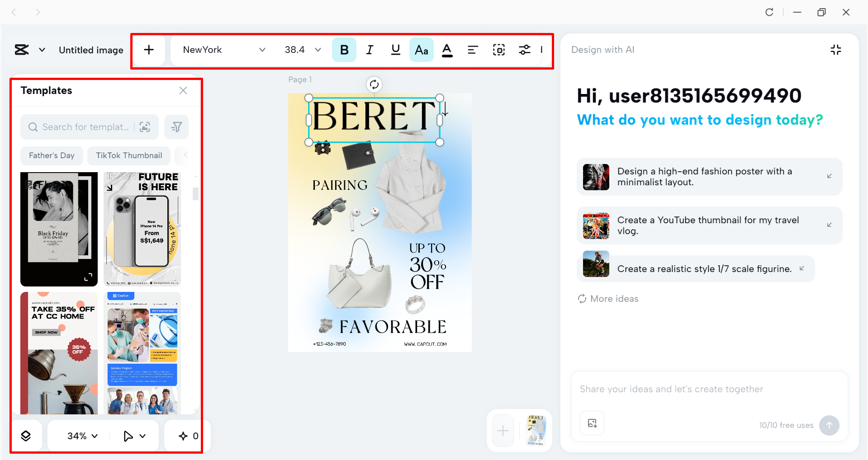Underline the BERET text
The image size is (868, 460).
point(395,50)
